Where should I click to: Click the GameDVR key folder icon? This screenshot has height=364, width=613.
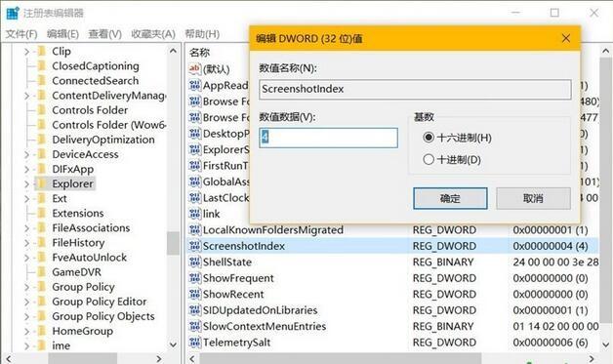point(41,271)
